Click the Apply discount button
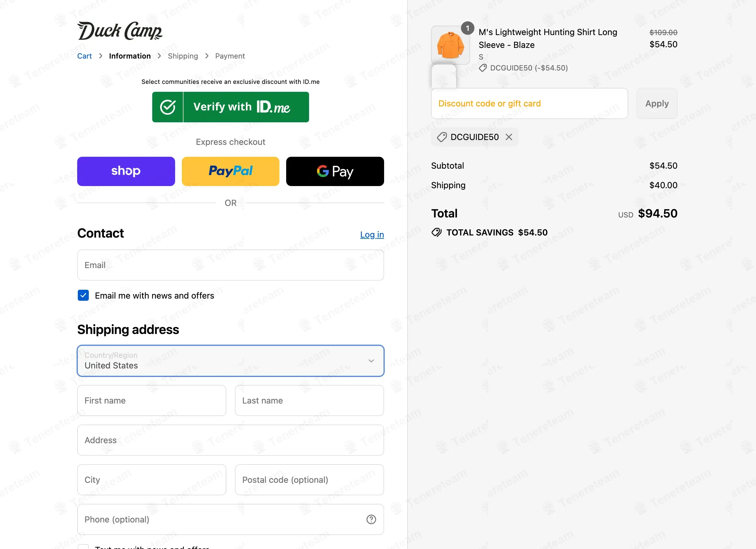Viewport: 756px width, 549px height. [657, 104]
